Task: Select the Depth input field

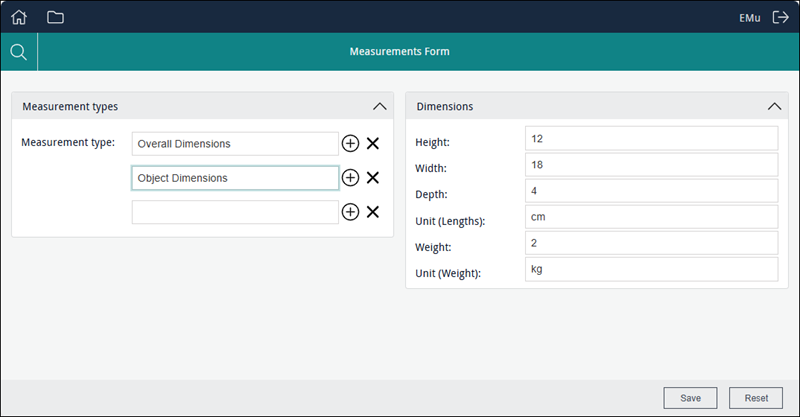Action: tap(650, 190)
